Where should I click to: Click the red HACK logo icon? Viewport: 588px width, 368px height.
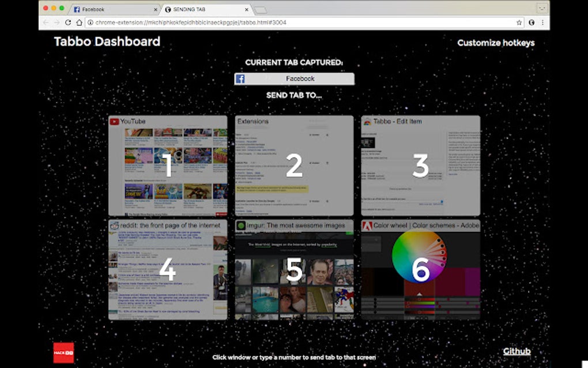pyautogui.click(x=63, y=352)
